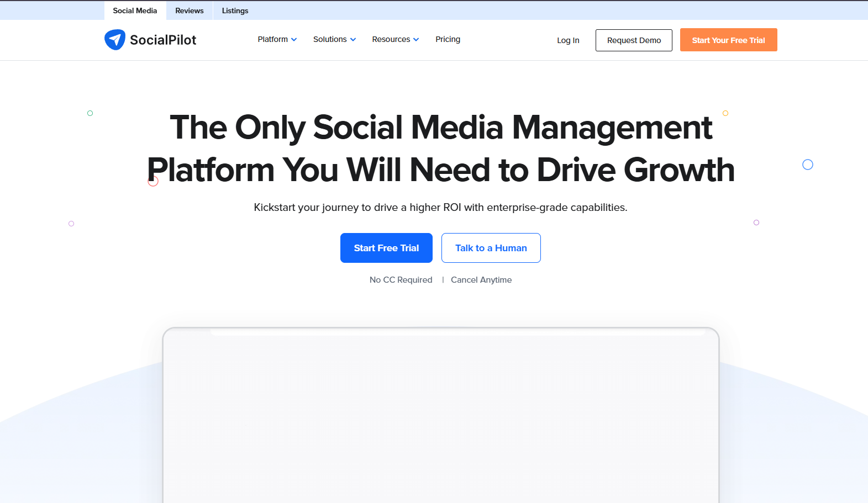The height and width of the screenshot is (503, 868).
Task: Expand the Solutions dropdown menu
Action: (335, 39)
